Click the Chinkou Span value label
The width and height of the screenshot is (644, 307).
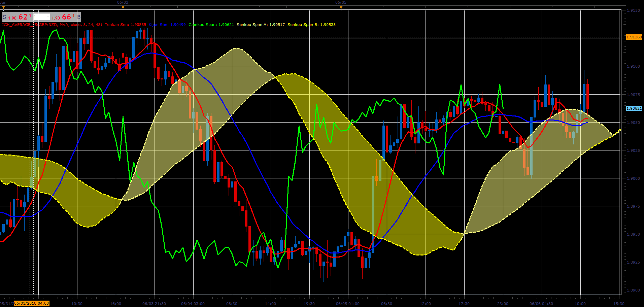pyautogui.click(x=211, y=25)
